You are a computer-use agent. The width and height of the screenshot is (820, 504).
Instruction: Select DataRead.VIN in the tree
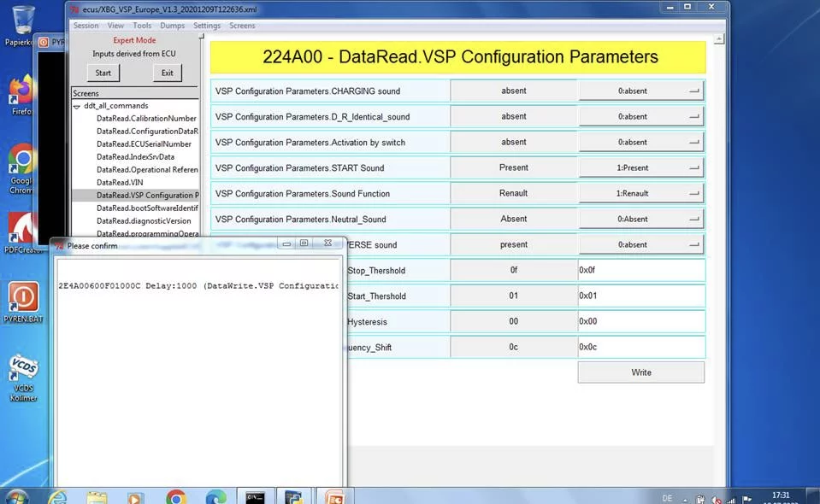pyautogui.click(x=120, y=182)
